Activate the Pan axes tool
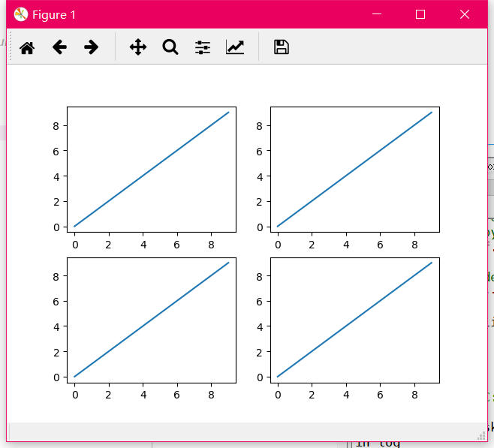This screenshot has height=448, width=494. pos(138,47)
